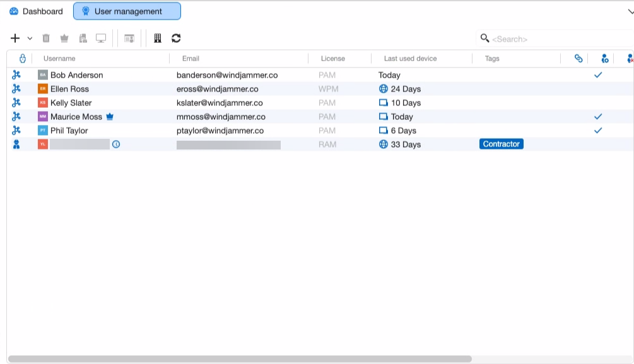The height and width of the screenshot is (364, 634).
Task: Select the Kelly Slater username
Action: [71, 103]
